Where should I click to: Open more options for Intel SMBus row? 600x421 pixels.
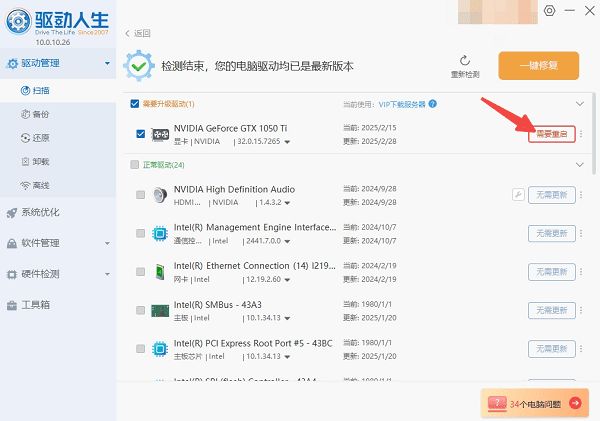pyautogui.click(x=581, y=310)
